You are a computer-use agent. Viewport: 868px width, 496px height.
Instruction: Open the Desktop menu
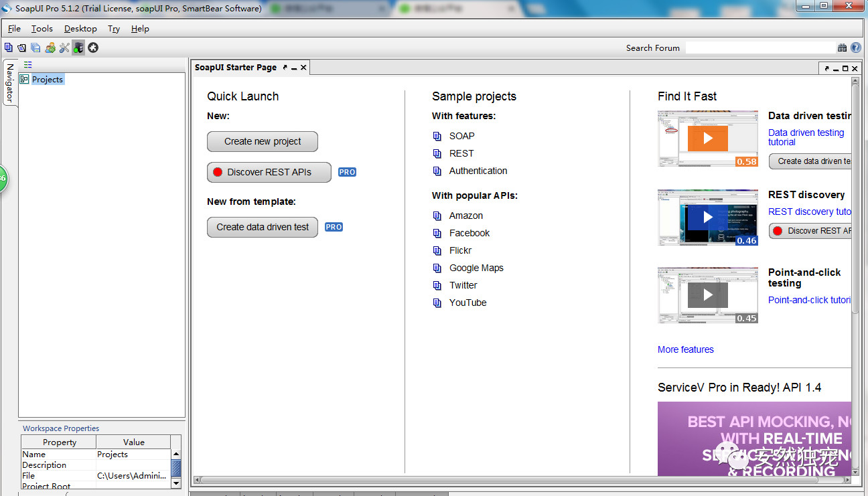point(80,29)
